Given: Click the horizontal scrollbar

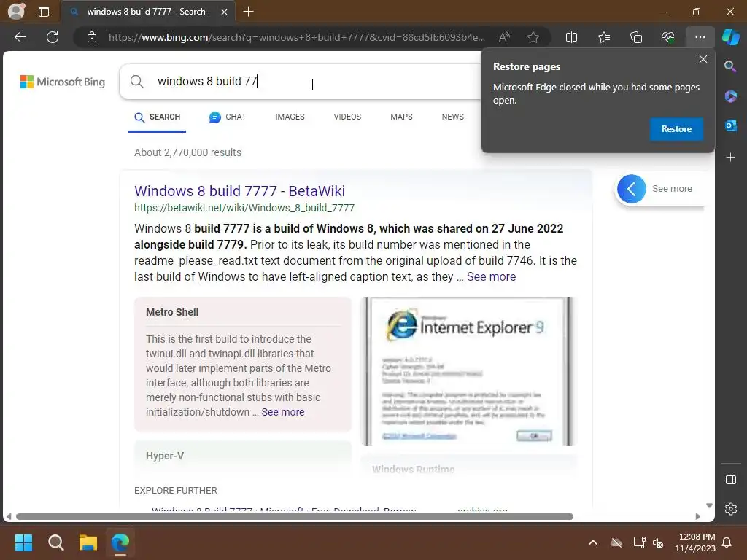Looking at the screenshot, I should (x=295, y=517).
